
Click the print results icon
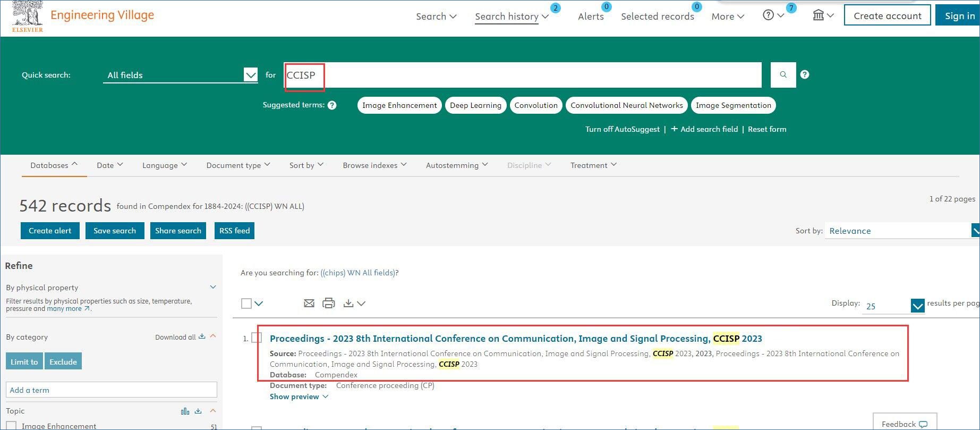[329, 303]
